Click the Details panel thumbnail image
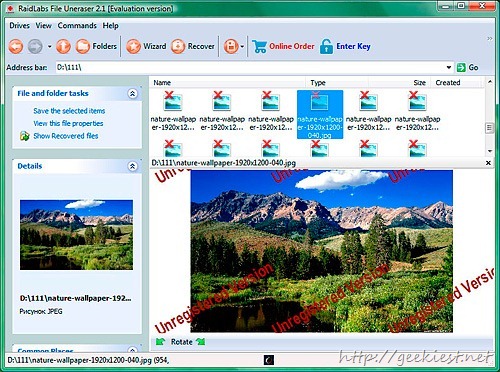 (76, 235)
